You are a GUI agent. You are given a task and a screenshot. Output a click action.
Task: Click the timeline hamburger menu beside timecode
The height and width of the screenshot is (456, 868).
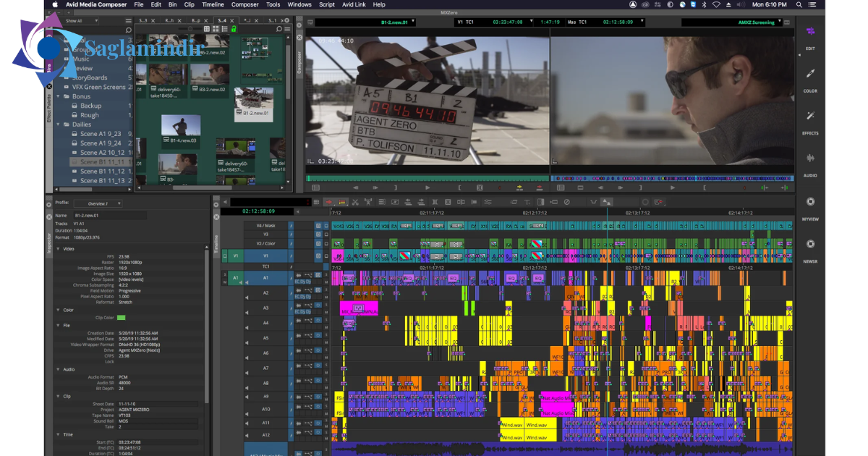click(x=316, y=201)
